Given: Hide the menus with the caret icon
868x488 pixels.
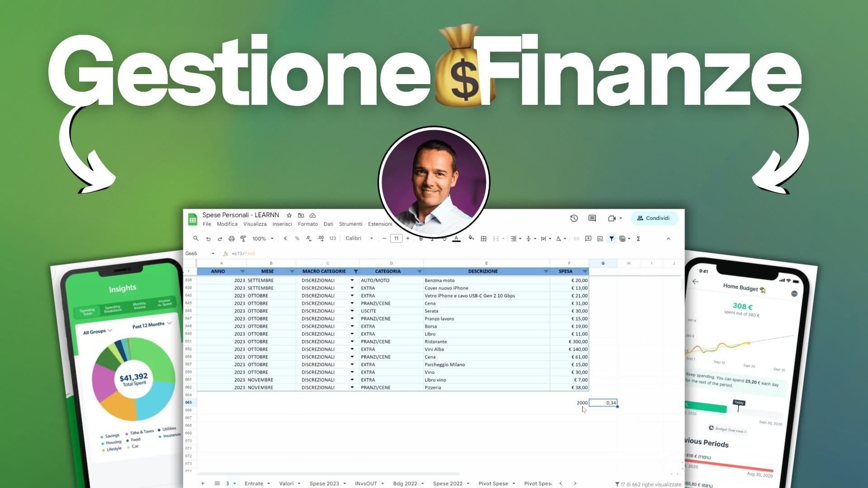Looking at the screenshot, I should click(668, 239).
